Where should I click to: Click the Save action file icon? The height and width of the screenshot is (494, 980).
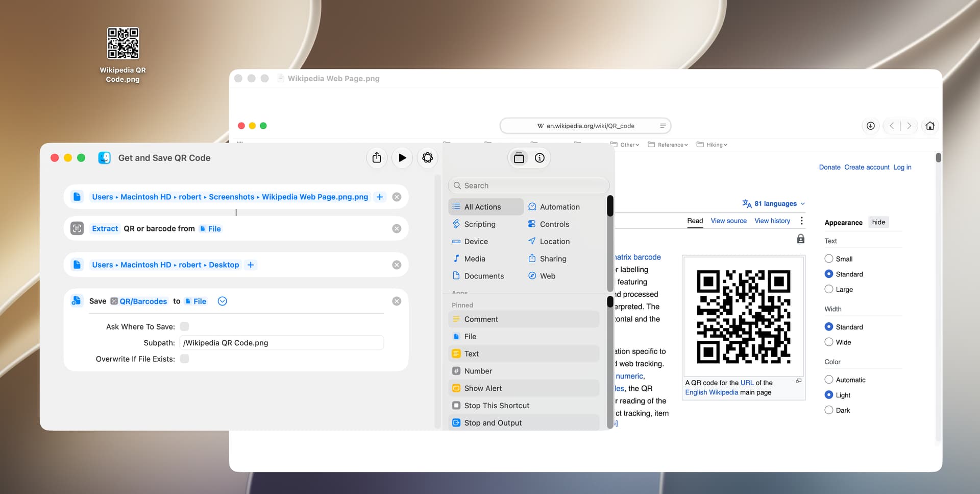pos(77,301)
